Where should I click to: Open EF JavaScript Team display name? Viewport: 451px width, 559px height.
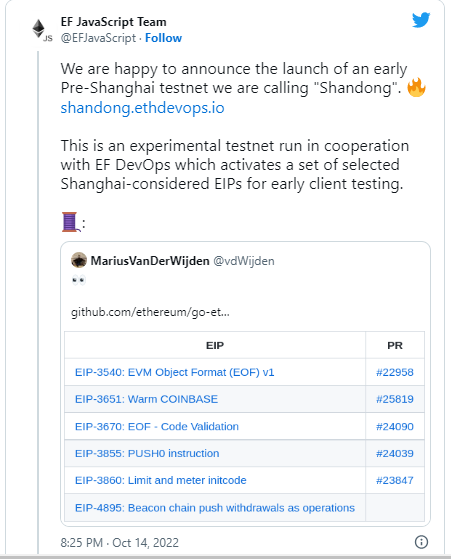tap(113, 22)
